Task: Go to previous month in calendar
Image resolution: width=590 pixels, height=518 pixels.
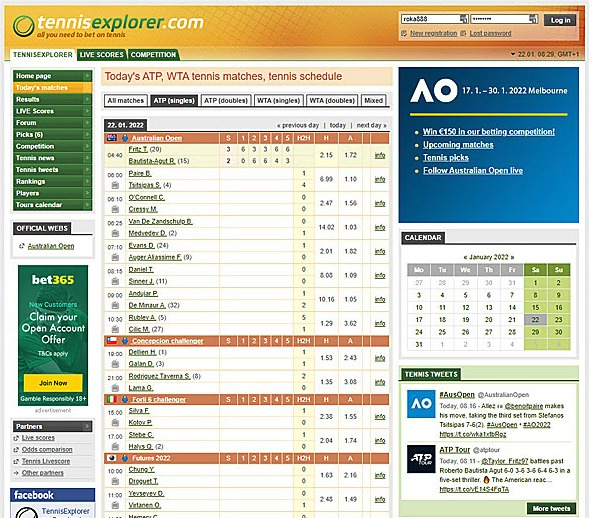Action: [465, 257]
